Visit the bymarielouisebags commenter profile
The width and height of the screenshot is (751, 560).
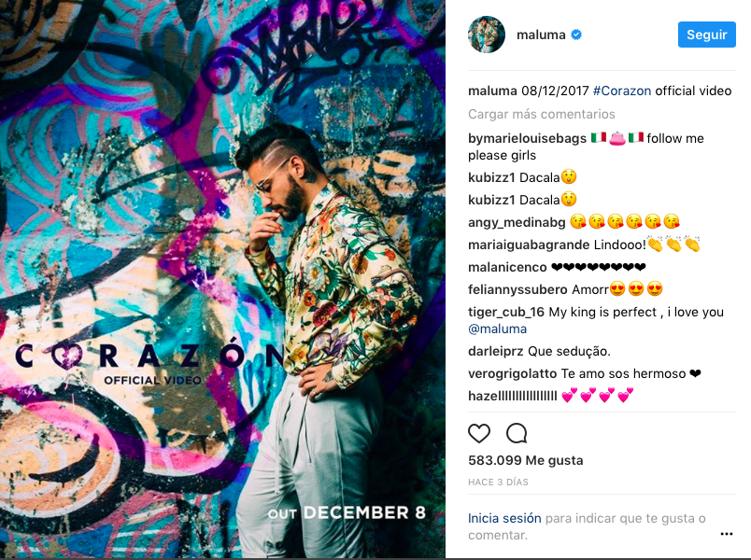[x=527, y=138]
